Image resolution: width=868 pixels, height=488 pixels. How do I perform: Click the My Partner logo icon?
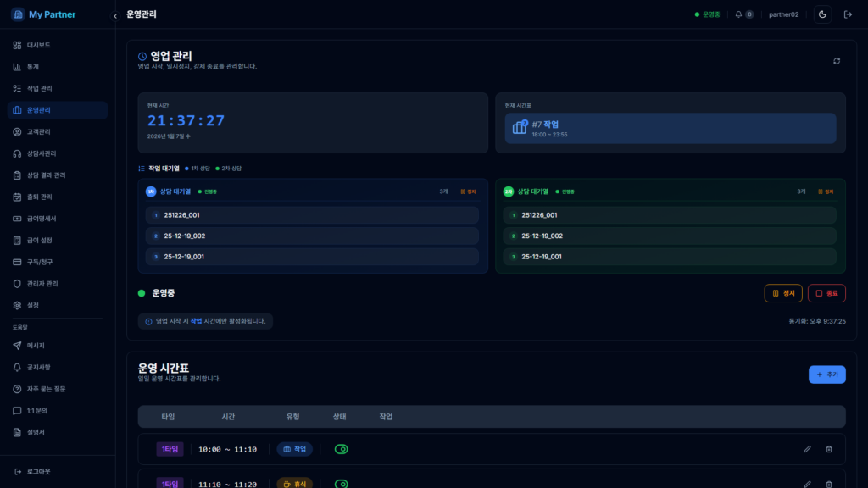(x=18, y=14)
